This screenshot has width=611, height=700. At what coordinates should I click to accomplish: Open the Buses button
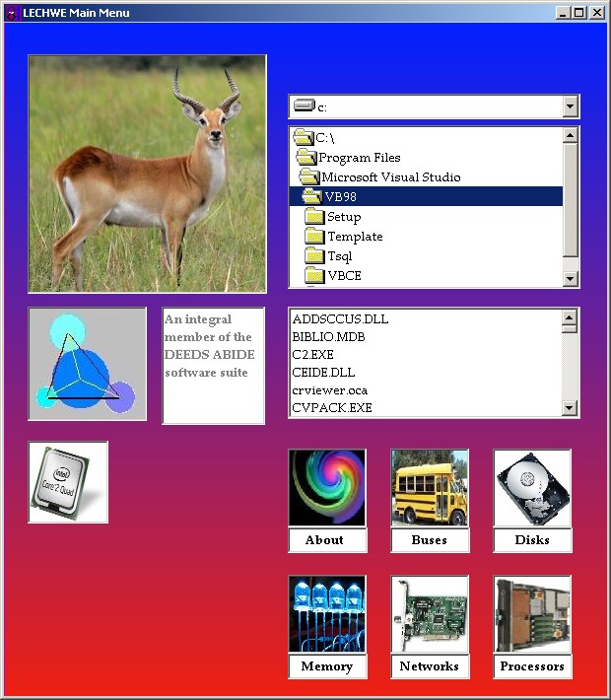coord(431,540)
